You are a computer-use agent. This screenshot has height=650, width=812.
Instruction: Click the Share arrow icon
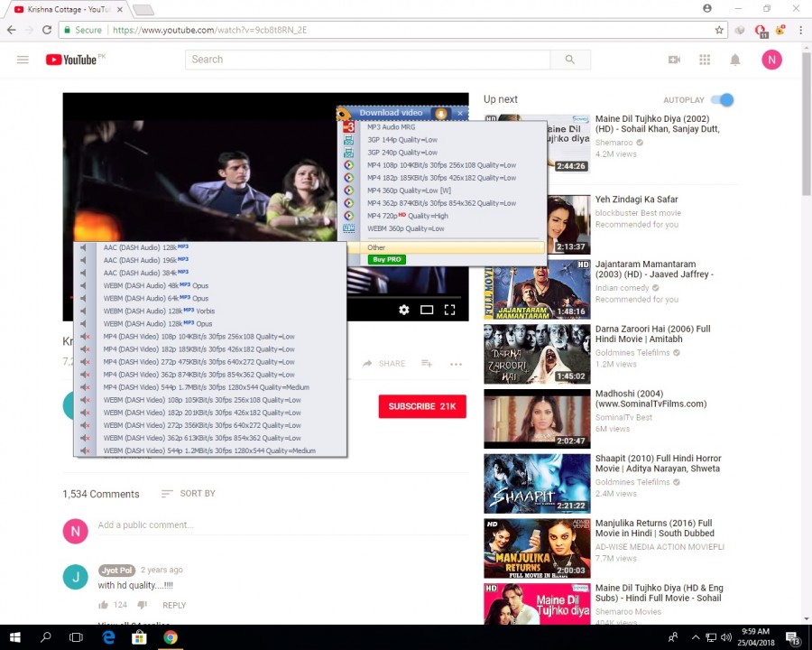click(367, 363)
